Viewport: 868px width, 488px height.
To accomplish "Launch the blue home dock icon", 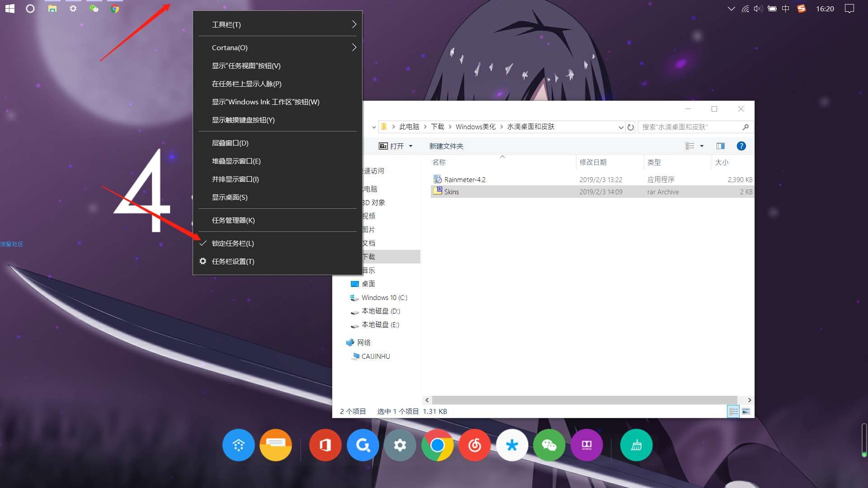I will (238, 445).
